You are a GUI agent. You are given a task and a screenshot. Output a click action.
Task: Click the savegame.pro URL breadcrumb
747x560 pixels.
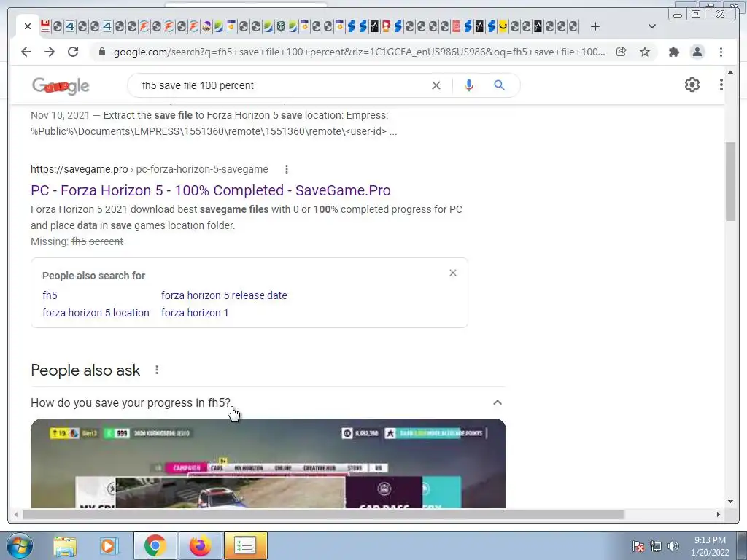149,169
